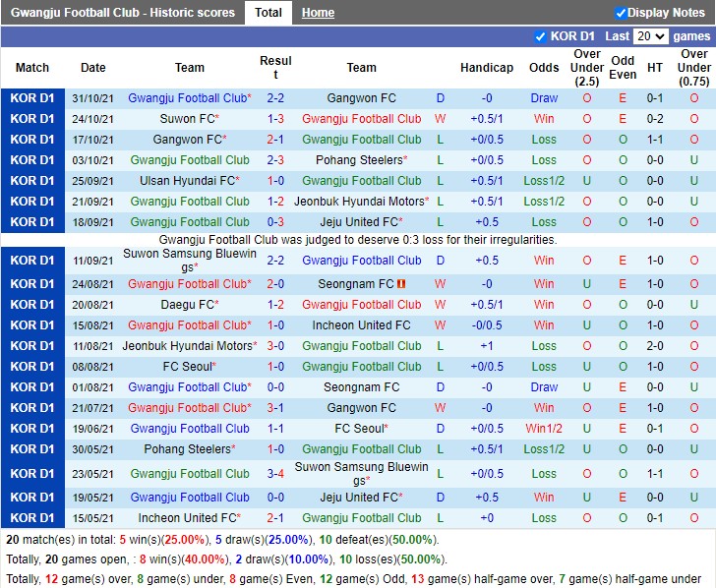Image resolution: width=716 pixels, height=588 pixels.
Task: Click the 2-2 result of the 31/10/21 match
Action: (x=275, y=98)
